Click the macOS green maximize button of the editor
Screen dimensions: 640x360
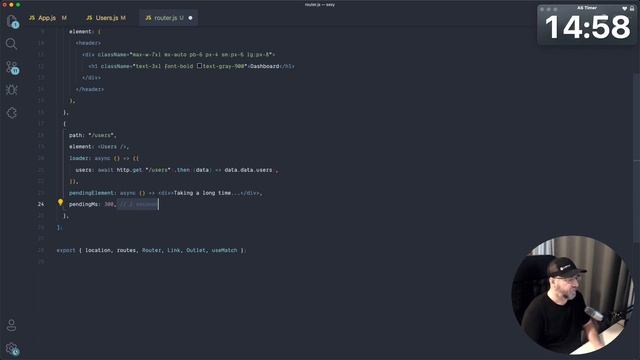(x=18, y=4)
